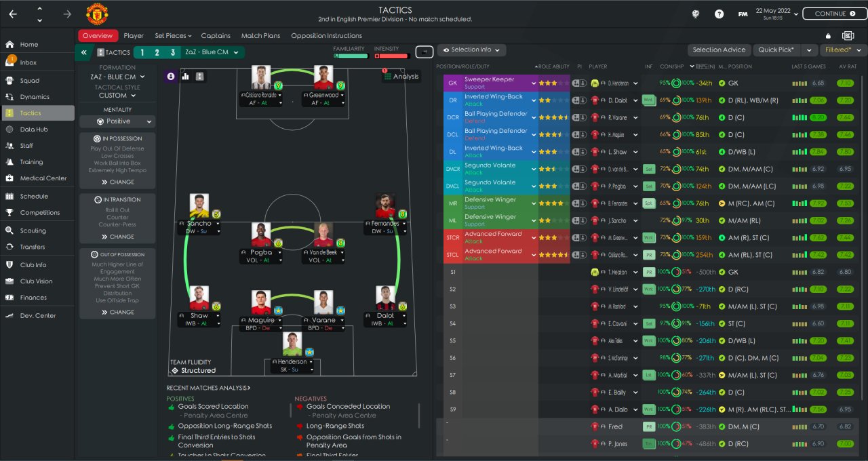Switch to the Player tab
The height and width of the screenshot is (461, 868).
134,36
